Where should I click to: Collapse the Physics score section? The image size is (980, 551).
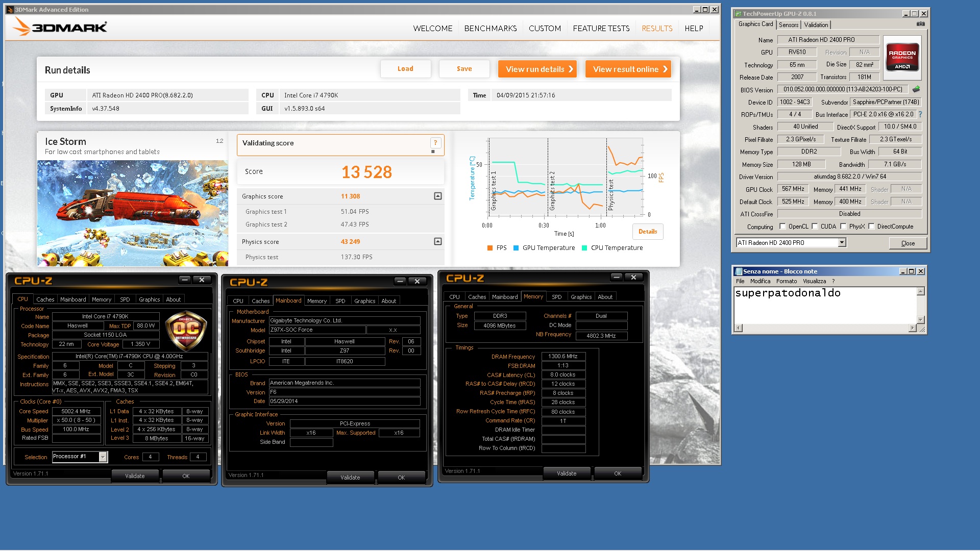pyautogui.click(x=437, y=241)
